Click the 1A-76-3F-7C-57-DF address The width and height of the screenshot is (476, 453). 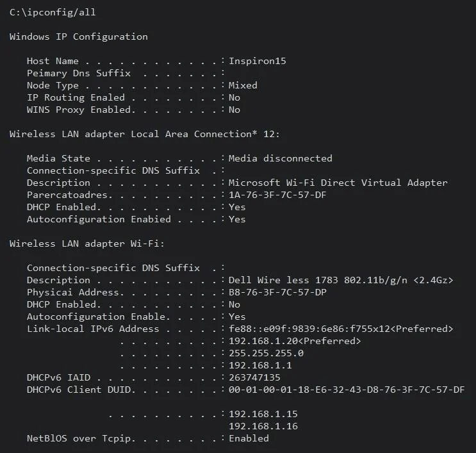[277, 195]
